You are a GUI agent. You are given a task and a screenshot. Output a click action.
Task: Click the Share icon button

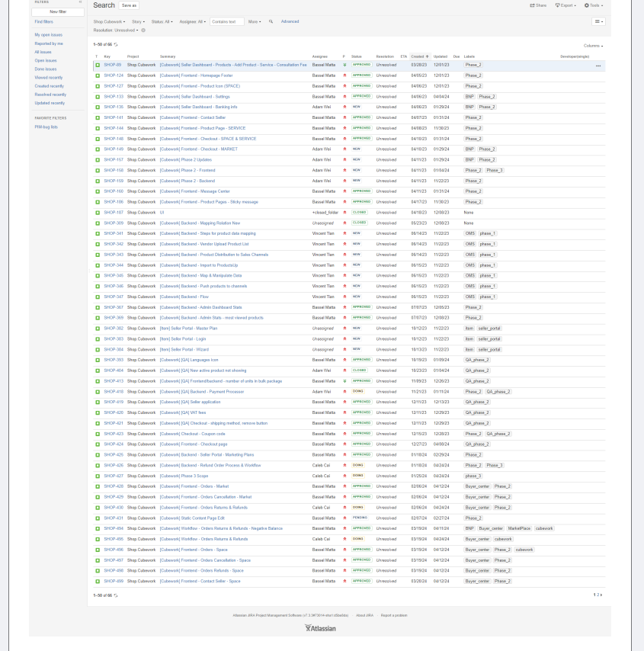coord(538,5)
